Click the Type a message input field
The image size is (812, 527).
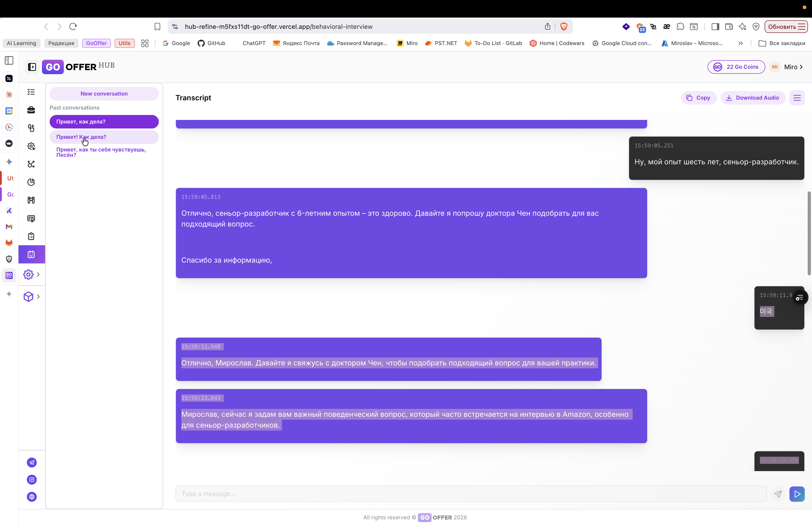pyautogui.click(x=471, y=494)
